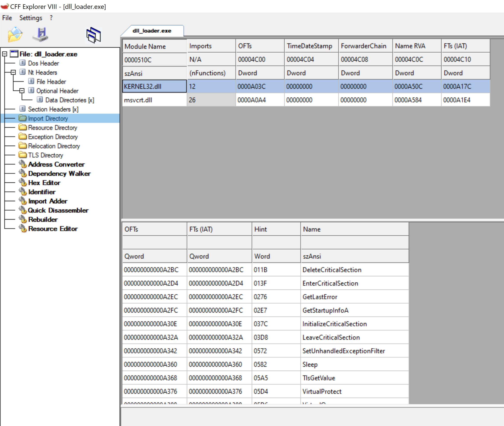Open the Settings menu
This screenshot has height=426, width=504.
(x=31, y=18)
